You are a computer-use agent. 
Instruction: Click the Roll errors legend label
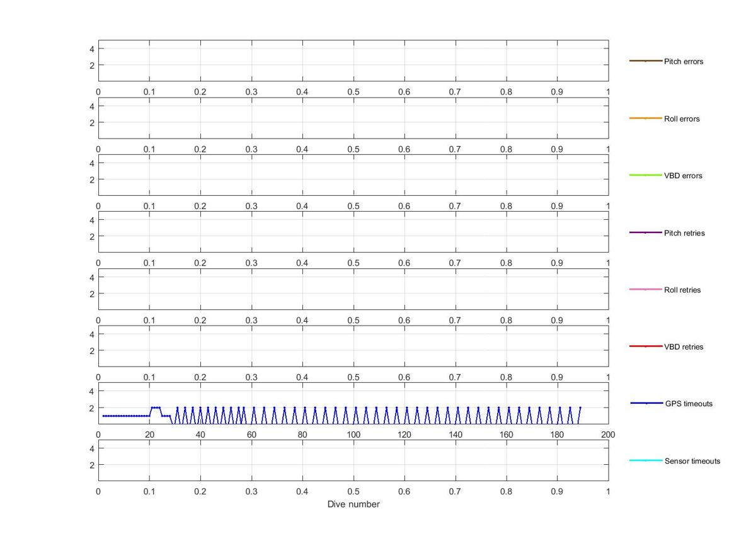682,119
